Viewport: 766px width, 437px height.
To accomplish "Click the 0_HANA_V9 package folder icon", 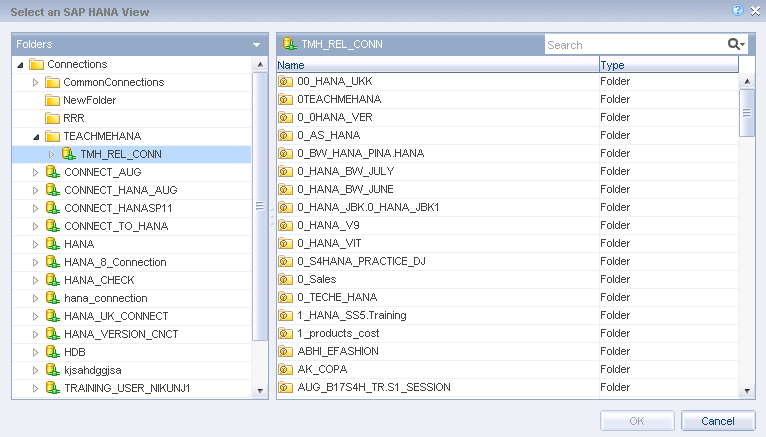I will click(x=285, y=225).
